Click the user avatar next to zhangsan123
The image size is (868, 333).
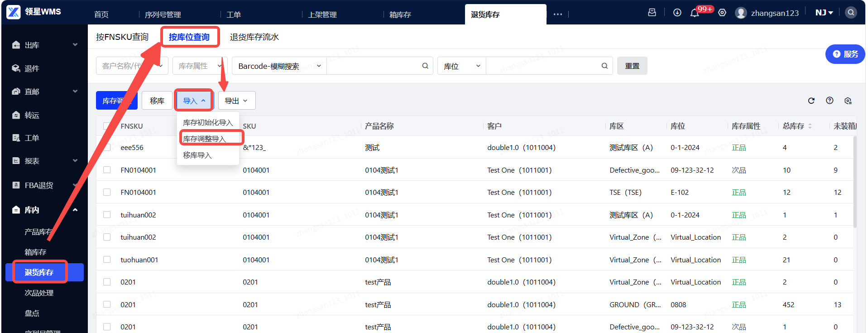click(x=741, y=13)
